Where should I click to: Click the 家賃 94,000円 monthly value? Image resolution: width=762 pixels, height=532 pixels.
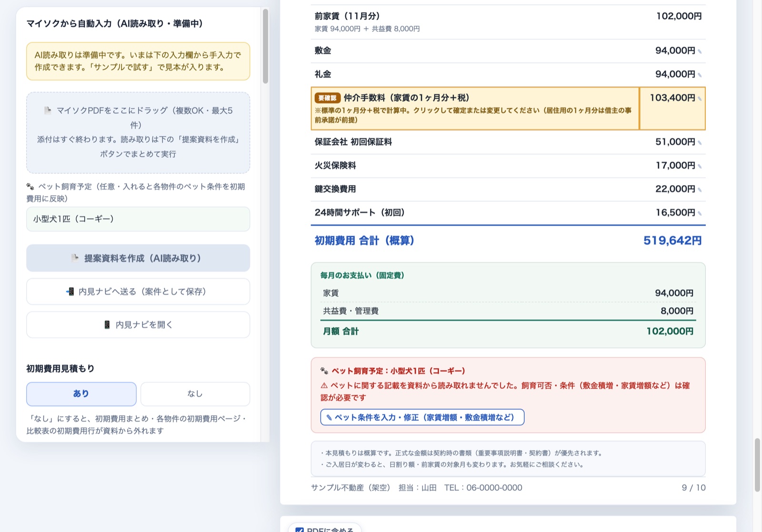pyautogui.click(x=674, y=293)
